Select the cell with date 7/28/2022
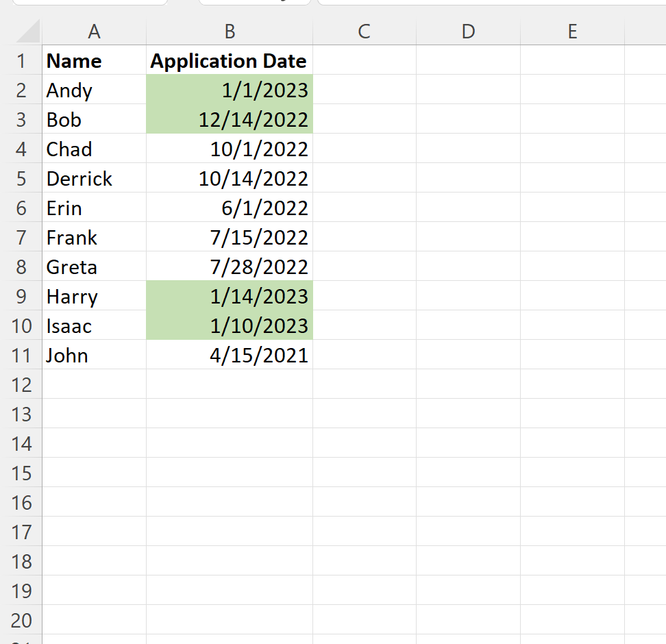 click(x=230, y=266)
